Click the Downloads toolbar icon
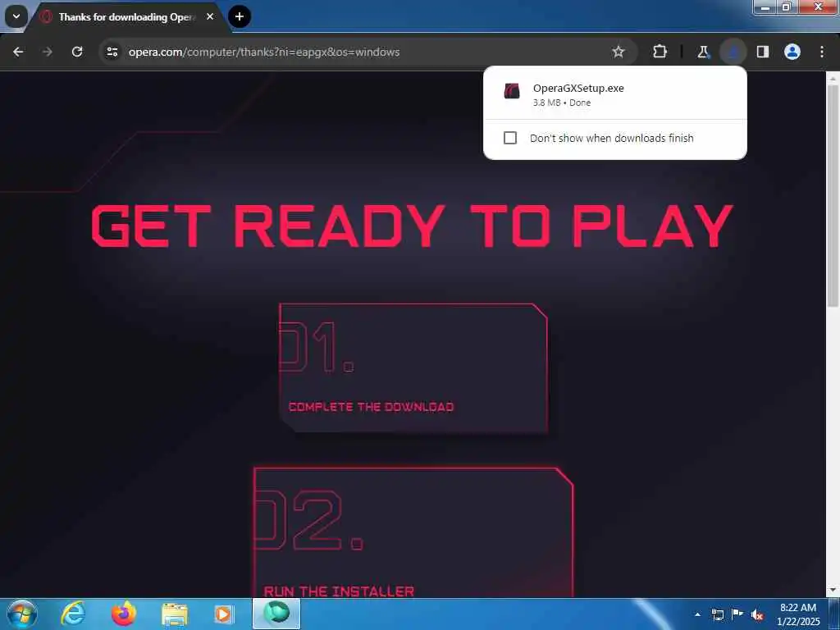 pyautogui.click(x=733, y=52)
